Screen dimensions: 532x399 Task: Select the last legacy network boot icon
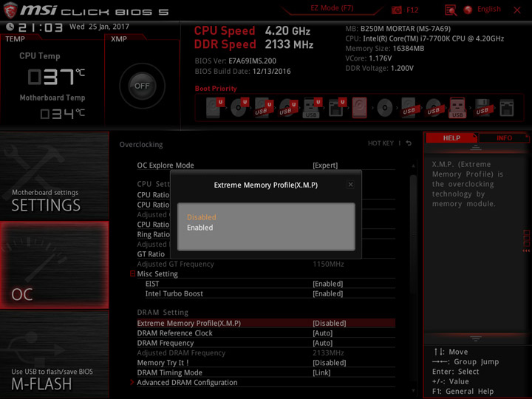coord(507,108)
